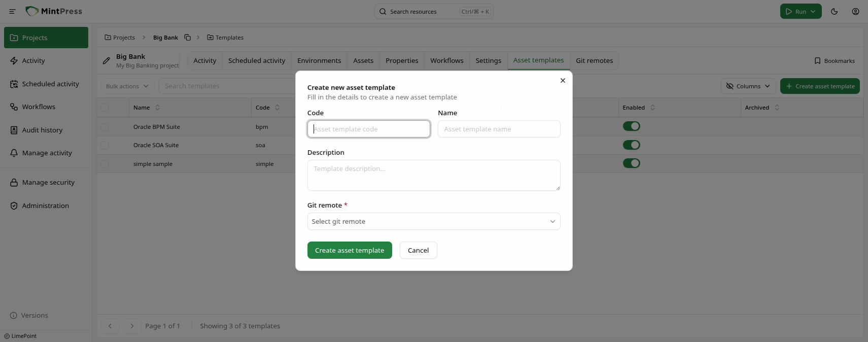Check the select-all templates checkbox
This screenshot has width=868, height=342.
tap(105, 108)
